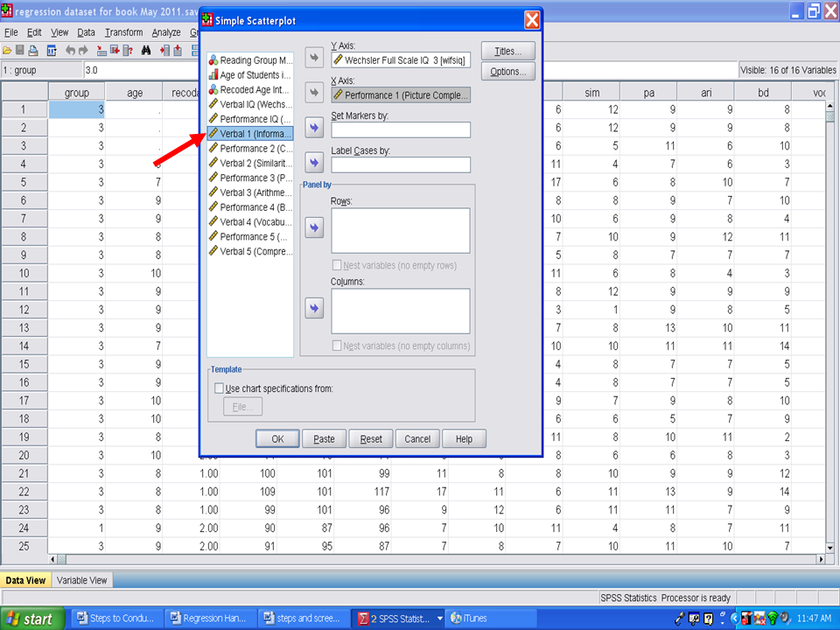This screenshot has height=630, width=840.
Task: Open the Transform menu
Action: click(x=123, y=32)
